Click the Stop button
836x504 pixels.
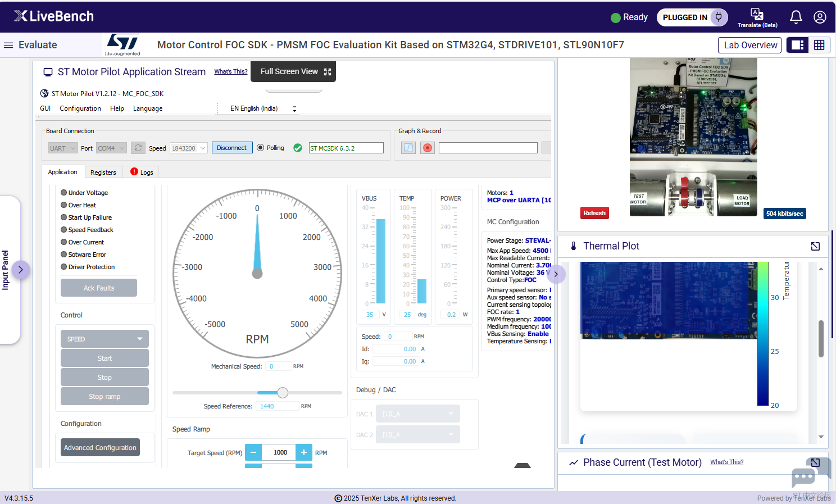(x=104, y=377)
